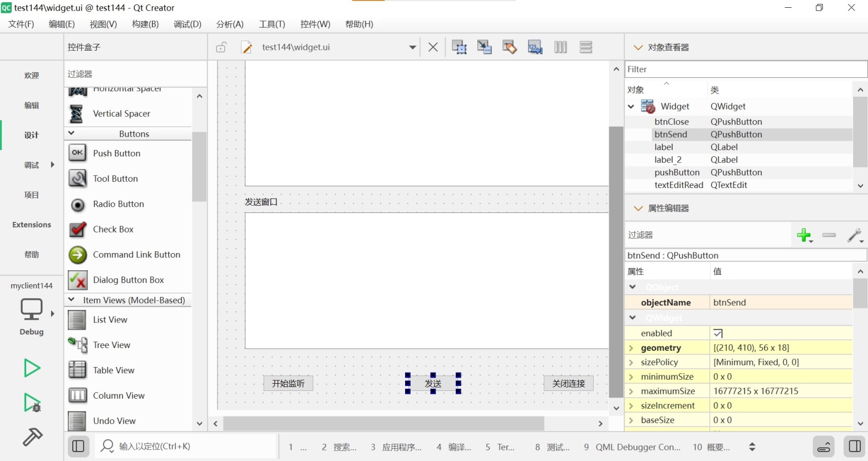This screenshot has height=461, width=868.
Task: Apply horizontal layout from toolbar
Action: [x=560, y=47]
